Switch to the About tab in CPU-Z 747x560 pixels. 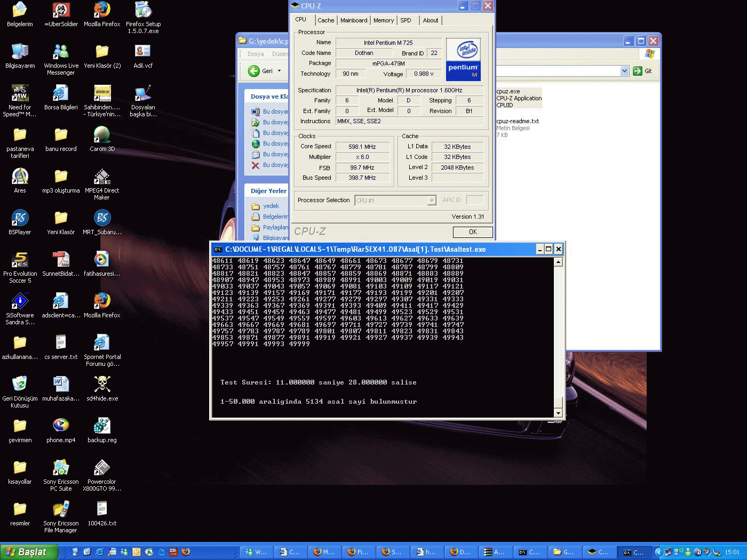click(x=431, y=20)
